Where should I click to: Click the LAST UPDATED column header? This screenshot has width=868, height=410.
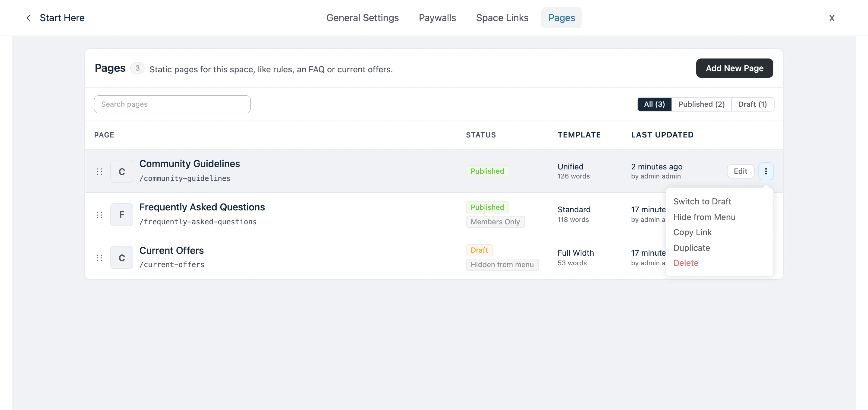tap(662, 135)
